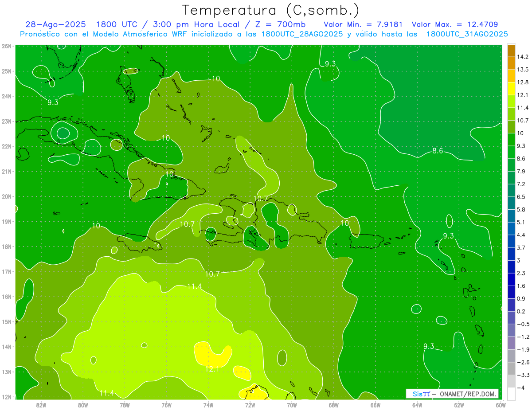
Task: Click the 70W longitude axis label
Action: [292, 405]
